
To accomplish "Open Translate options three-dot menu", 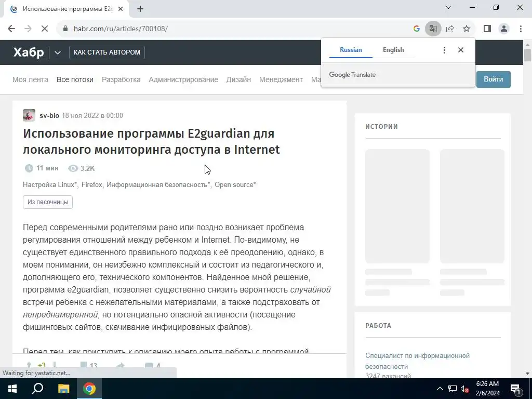I will (444, 50).
